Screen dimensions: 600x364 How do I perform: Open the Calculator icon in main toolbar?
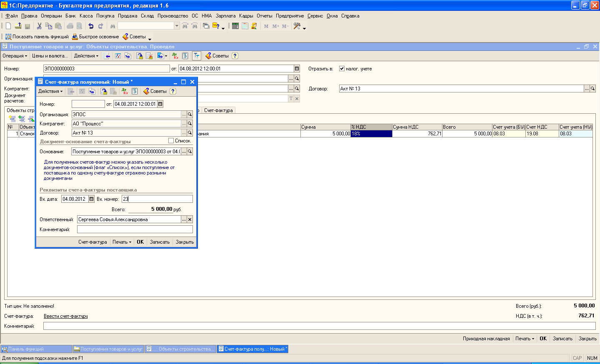click(235, 26)
